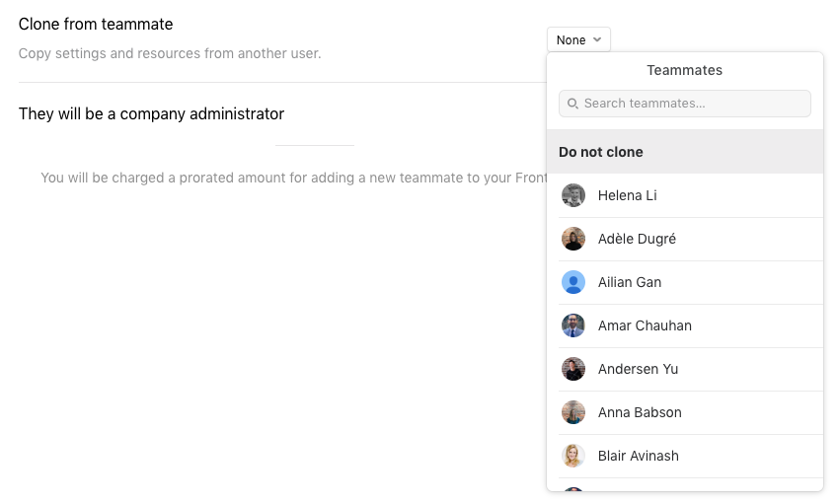Click the Teammates dropdown header
Screen dimensions: 838x504
tap(685, 70)
